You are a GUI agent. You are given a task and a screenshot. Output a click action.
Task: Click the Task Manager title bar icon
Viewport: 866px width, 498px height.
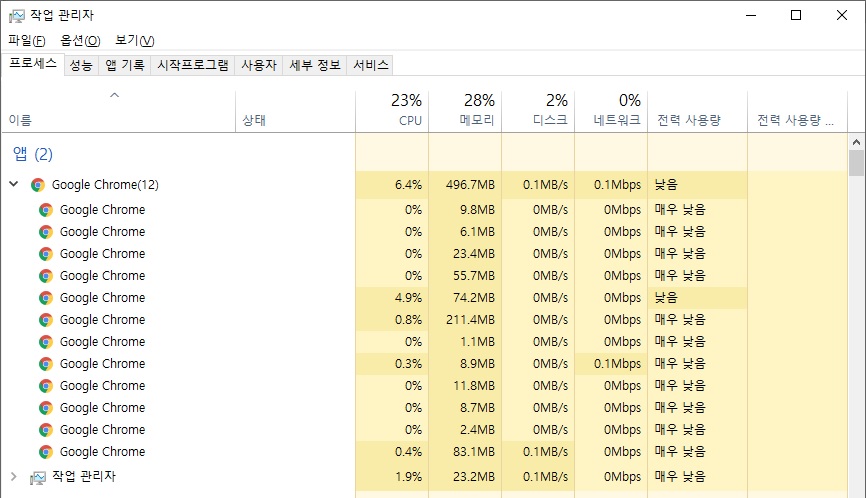pyautogui.click(x=17, y=15)
